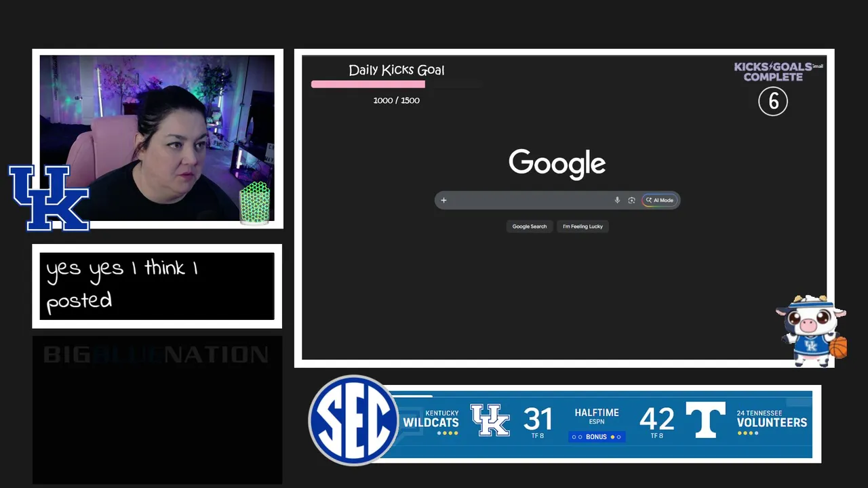
Task: Click Kentucky score 31
Action: pyautogui.click(x=538, y=419)
